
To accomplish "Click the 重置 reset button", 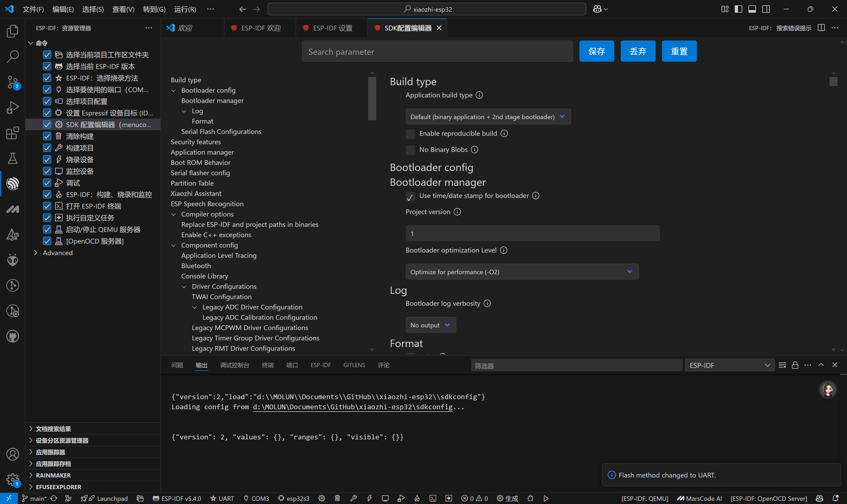I will pos(679,51).
